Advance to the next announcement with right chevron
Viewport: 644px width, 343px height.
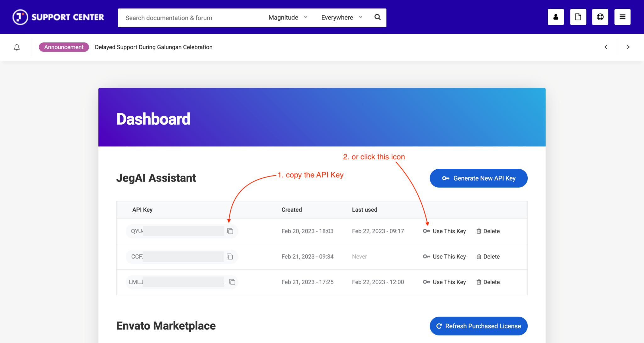628,47
